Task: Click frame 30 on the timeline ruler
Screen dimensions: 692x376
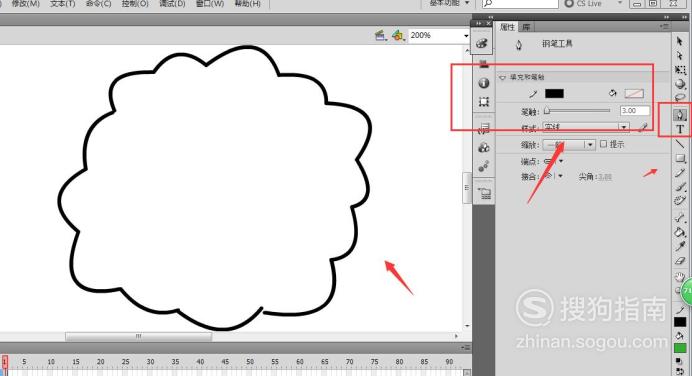Action: click(x=150, y=361)
